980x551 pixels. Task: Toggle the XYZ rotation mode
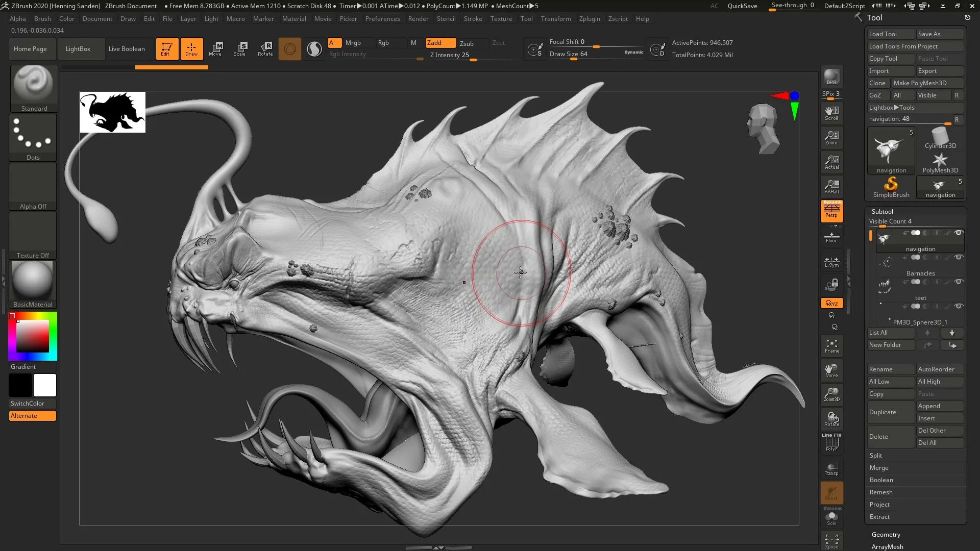pyautogui.click(x=831, y=303)
